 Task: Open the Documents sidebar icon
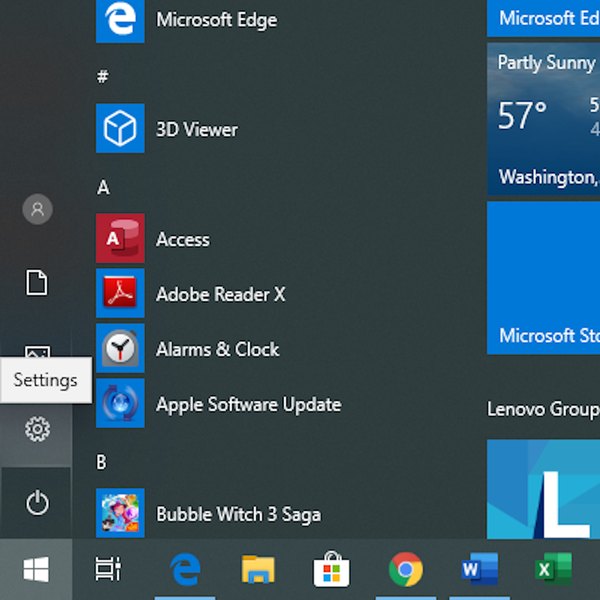37,283
